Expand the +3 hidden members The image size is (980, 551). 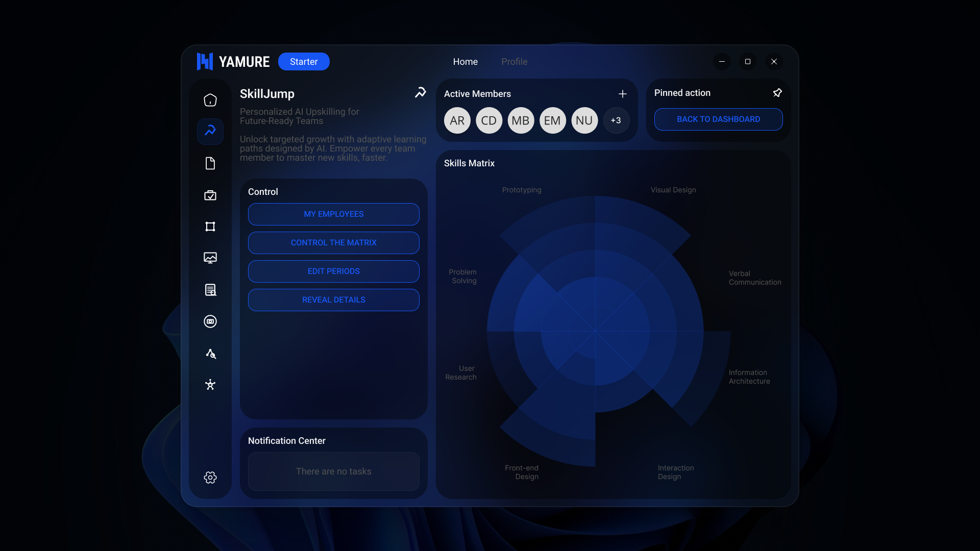[616, 120]
